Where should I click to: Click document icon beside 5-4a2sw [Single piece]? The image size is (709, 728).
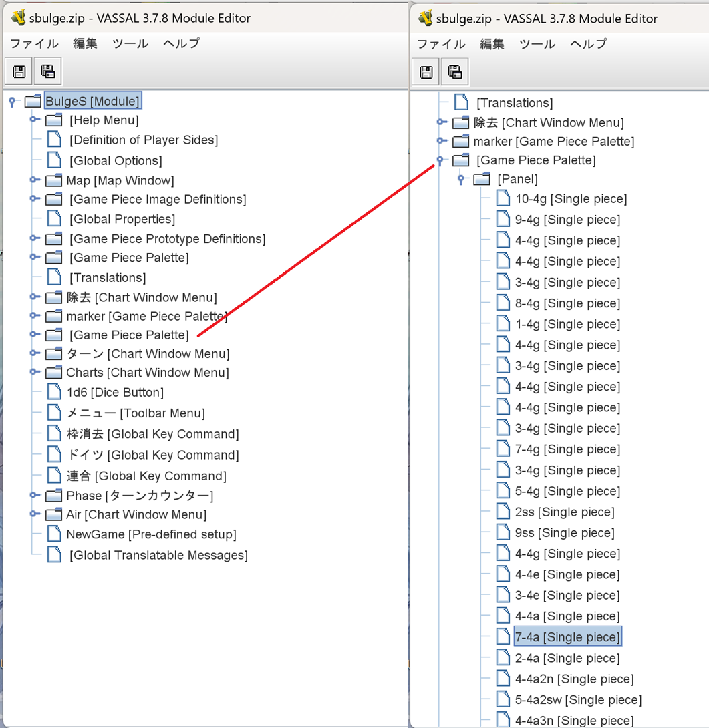[x=503, y=700]
